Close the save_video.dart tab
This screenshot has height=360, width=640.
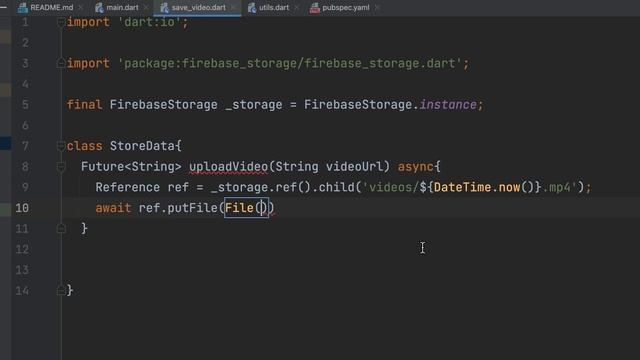233,7
